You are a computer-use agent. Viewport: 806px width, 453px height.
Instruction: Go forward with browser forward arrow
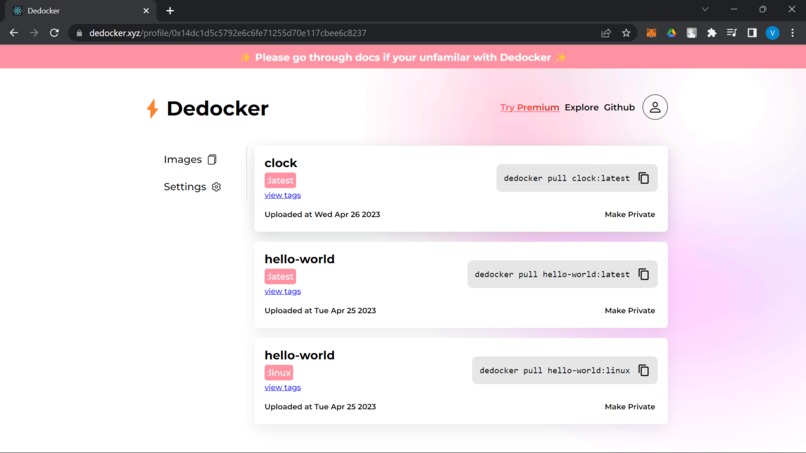pos(34,33)
